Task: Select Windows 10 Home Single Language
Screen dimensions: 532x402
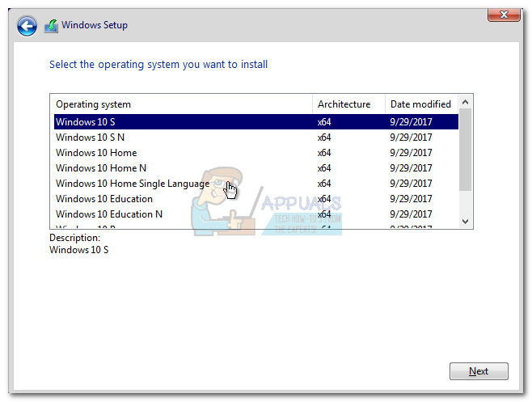Action: [256, 184]
